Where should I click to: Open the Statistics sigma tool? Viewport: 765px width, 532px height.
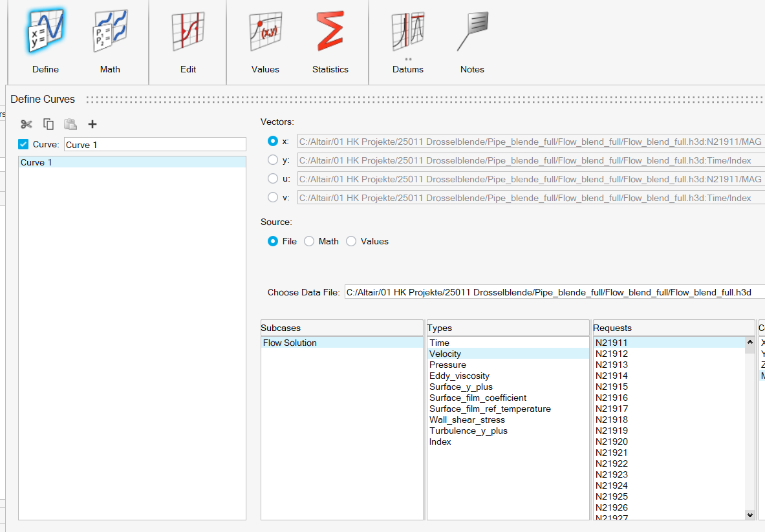(x=330, y=41)
